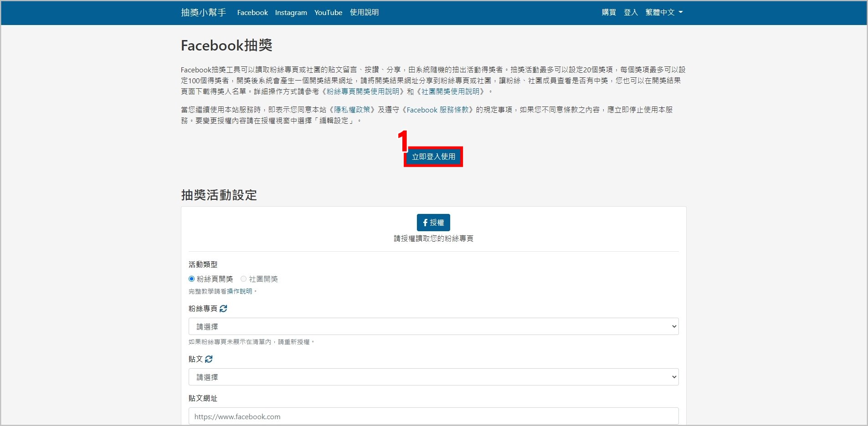Open the 繁體中文 language dropdown
The width and height of the screenshot is (868, 426).
(664, 12)
